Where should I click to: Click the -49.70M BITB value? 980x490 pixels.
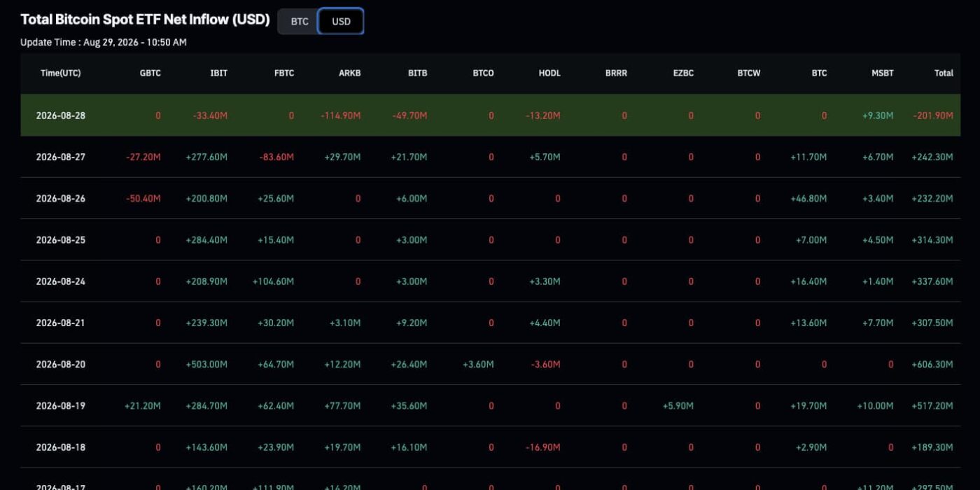(409, 115)
